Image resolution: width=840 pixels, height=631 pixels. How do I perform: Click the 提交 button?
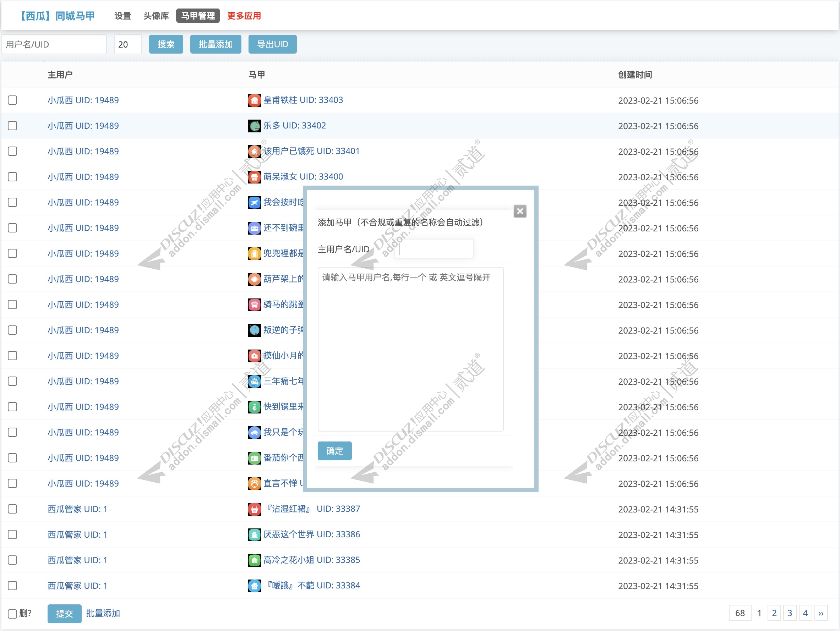coord(64,614)
